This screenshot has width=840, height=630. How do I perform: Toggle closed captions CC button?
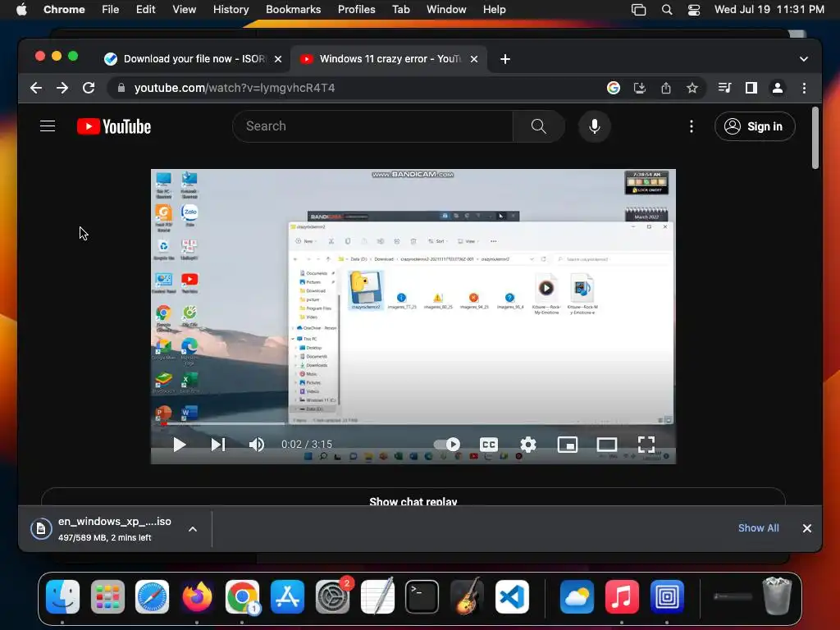point(489,445)
